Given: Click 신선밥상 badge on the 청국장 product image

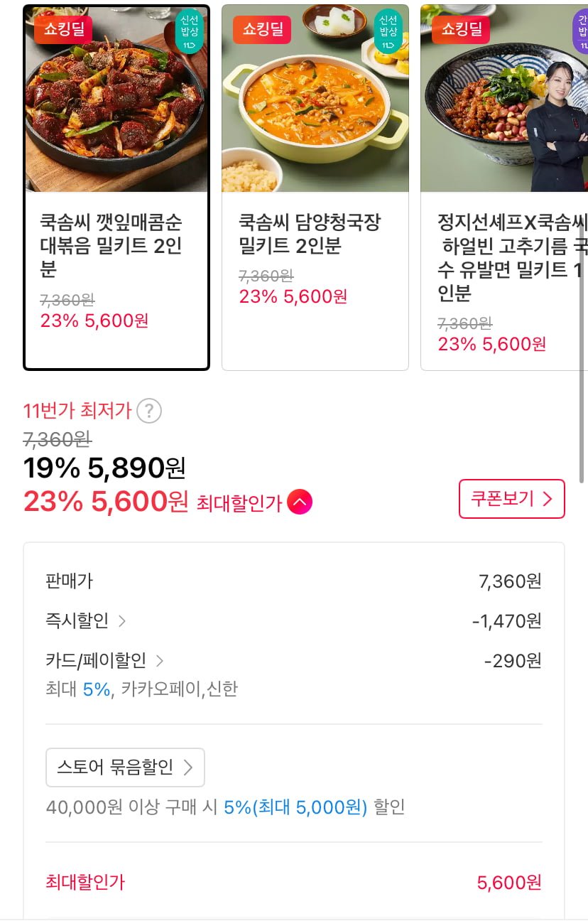Looking at the screenshot, I should (x=388, y=31).
